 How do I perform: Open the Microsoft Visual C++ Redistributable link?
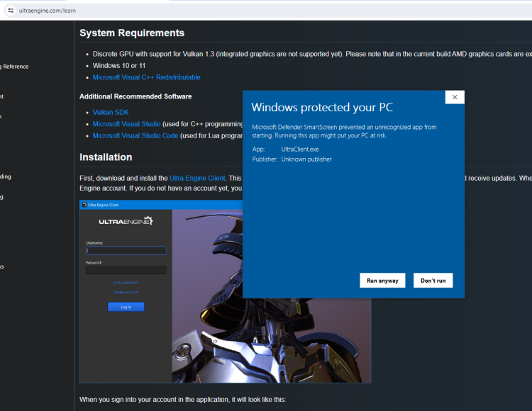click(146, 77)
